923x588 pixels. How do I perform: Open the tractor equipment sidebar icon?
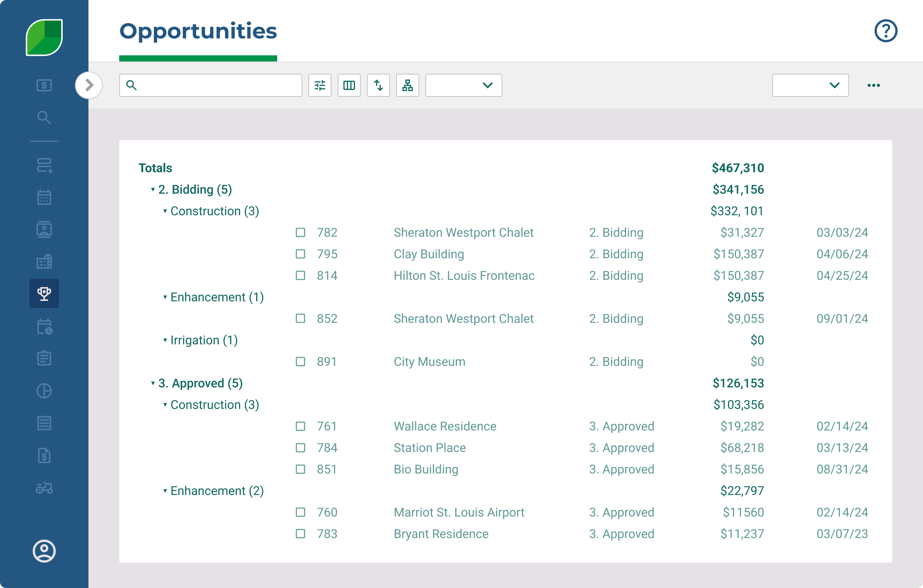pyautogui.click(x=44, y=488)
